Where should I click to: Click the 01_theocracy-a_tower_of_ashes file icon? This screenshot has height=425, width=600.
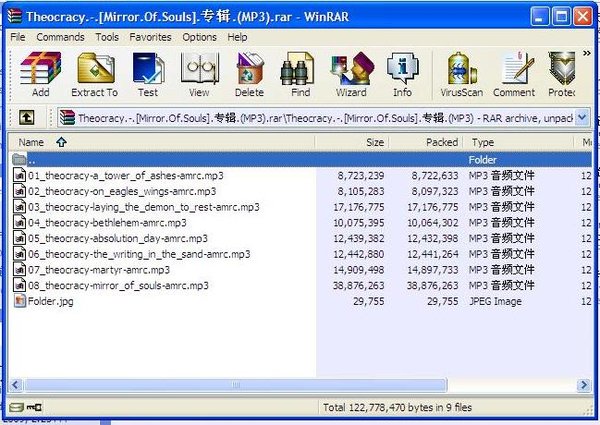pyautogui.click(x=20, y=176)
